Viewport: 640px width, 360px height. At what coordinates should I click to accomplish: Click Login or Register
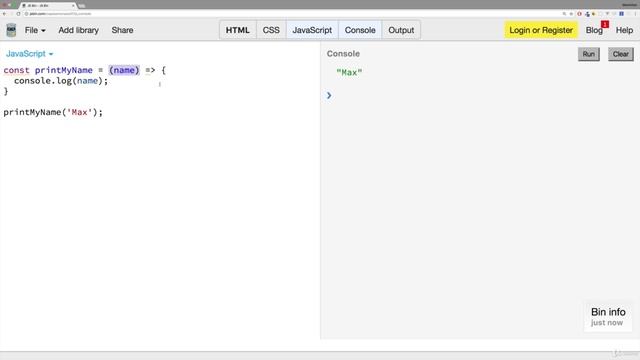pos(541,30)
